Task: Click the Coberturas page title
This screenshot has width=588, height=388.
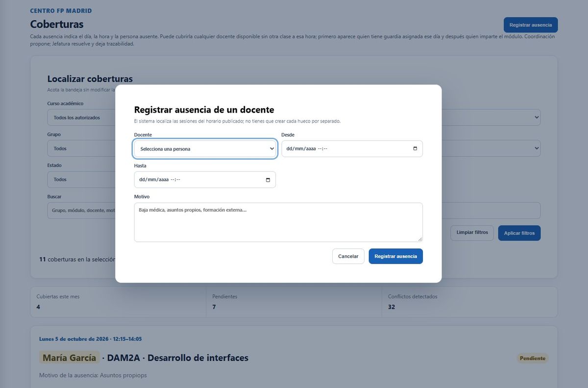Action: 57,24
